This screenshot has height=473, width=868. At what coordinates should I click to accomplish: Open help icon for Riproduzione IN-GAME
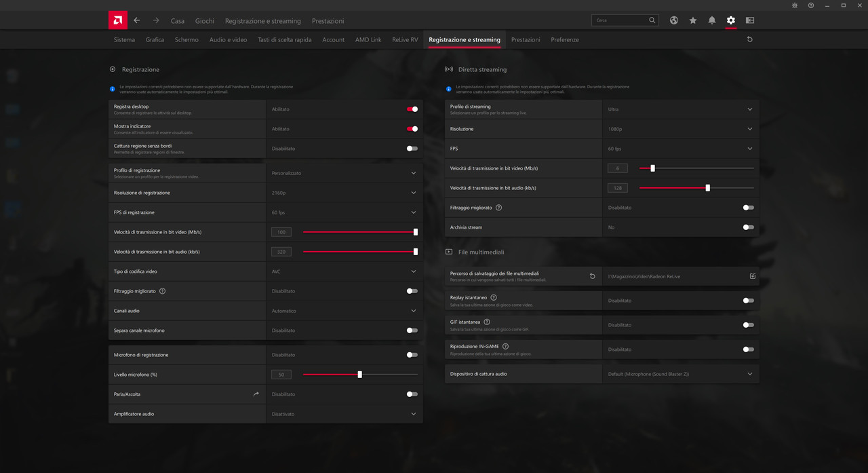[506, 346]
